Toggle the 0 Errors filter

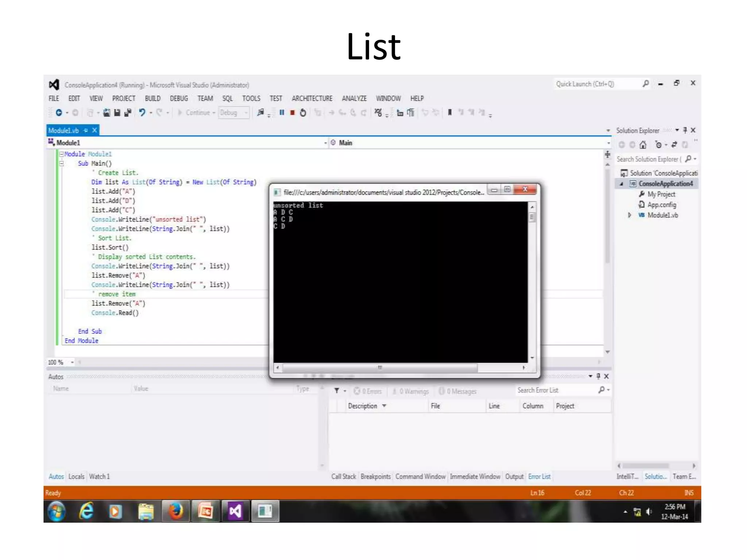pos(368,391)
